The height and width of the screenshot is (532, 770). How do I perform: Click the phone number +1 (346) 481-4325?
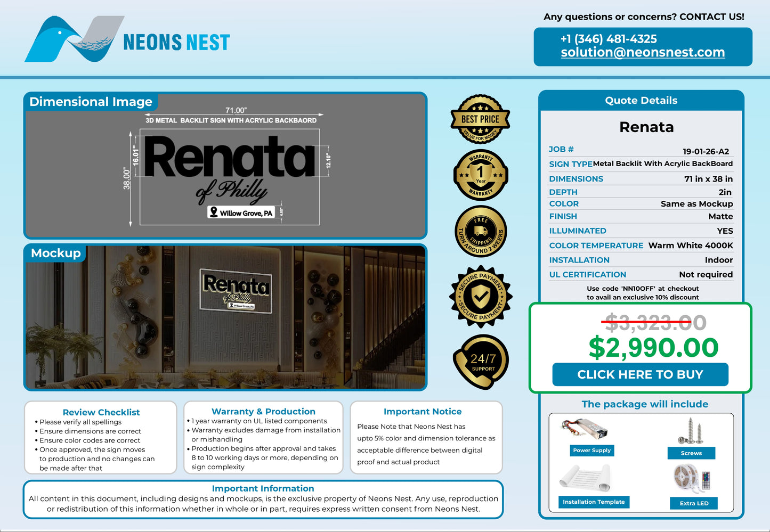(x=609, y=39)
